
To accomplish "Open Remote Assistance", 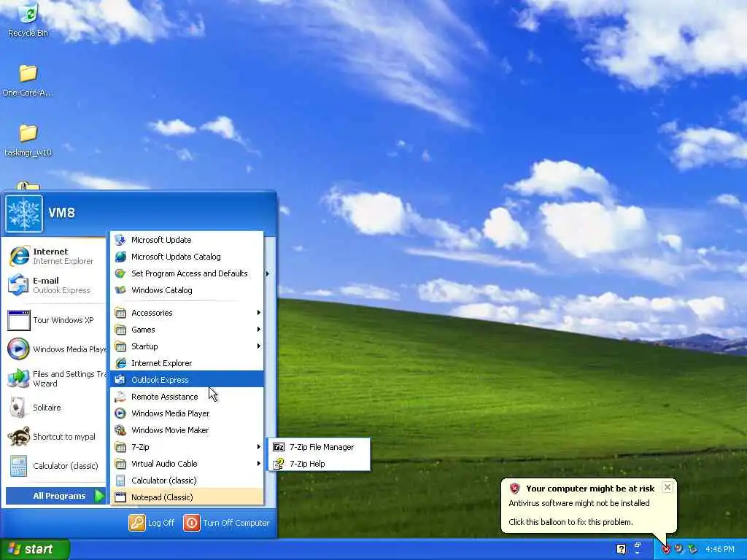I will point(187,397).
